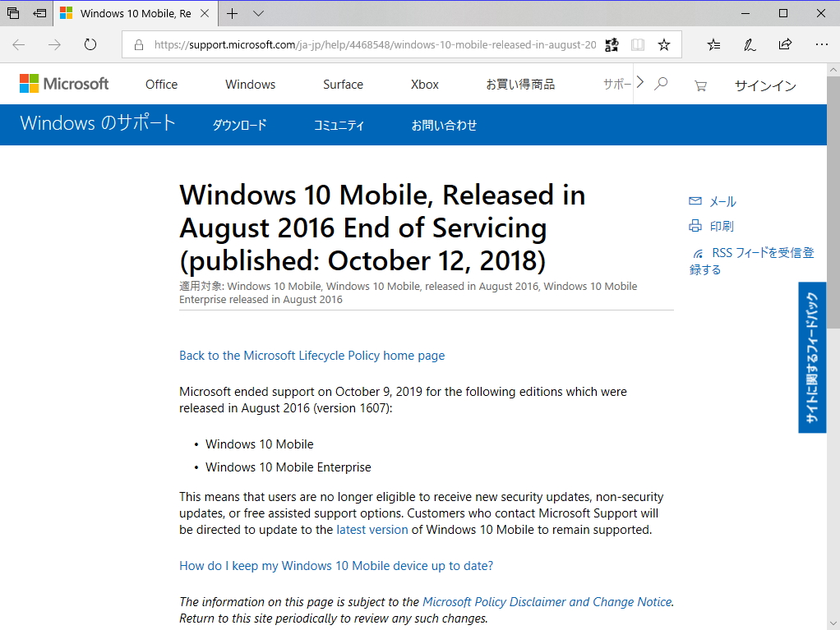The image size is (840, 630).
Task: Click Set these tabs aside icon
Action: [39, 13]
